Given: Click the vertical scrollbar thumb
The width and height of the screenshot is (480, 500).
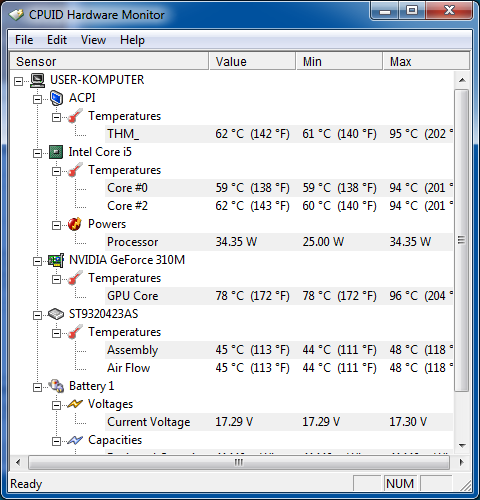Looking at the screenshot, I should tap(462, 240).
